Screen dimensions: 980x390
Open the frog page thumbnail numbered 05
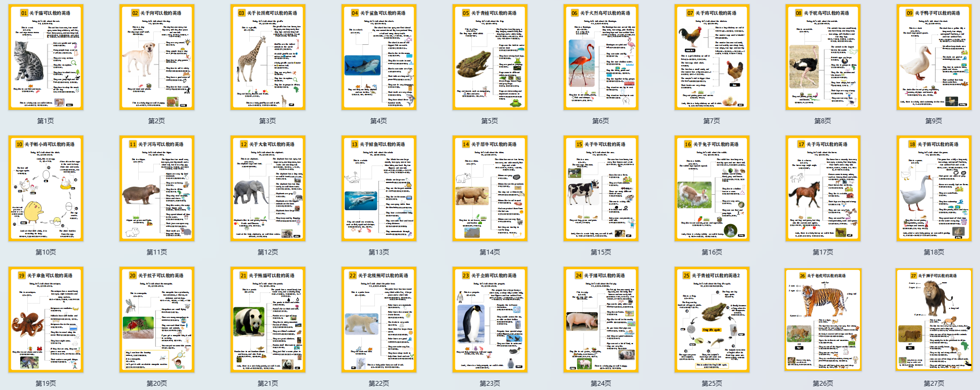click(x=490, y=57)
